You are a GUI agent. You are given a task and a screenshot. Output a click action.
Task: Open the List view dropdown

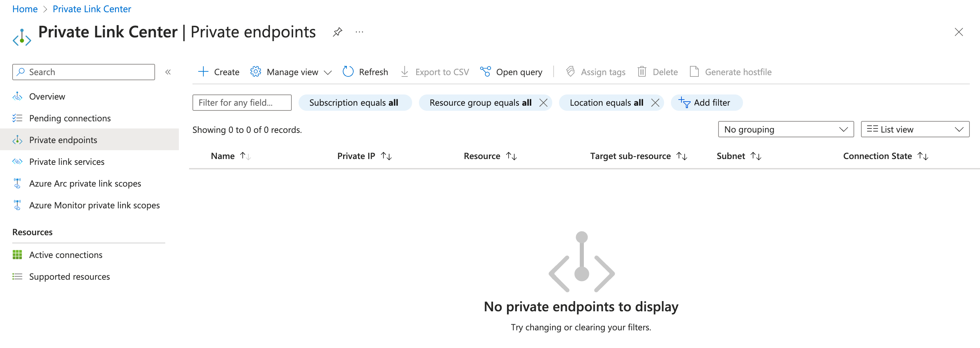tap(915, 129)
